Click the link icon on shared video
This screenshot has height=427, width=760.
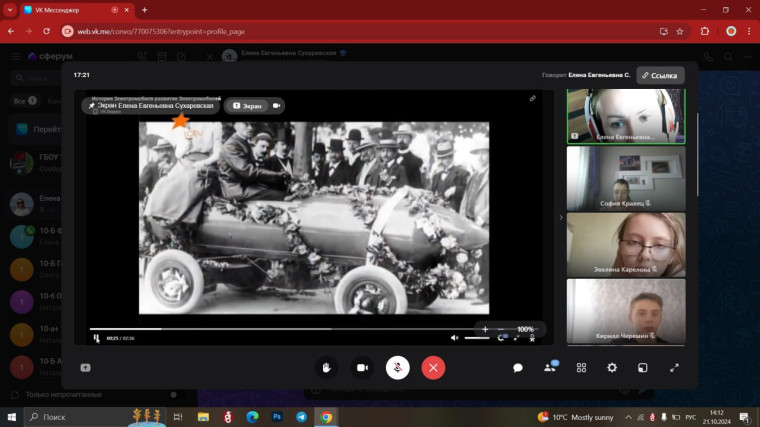tap(532, 98)
